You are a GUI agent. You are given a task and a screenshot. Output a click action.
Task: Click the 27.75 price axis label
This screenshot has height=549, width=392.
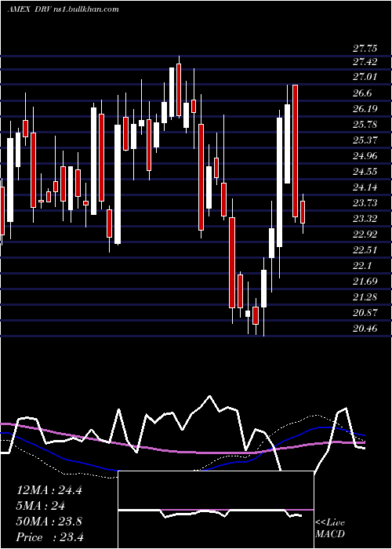point(365,49)
